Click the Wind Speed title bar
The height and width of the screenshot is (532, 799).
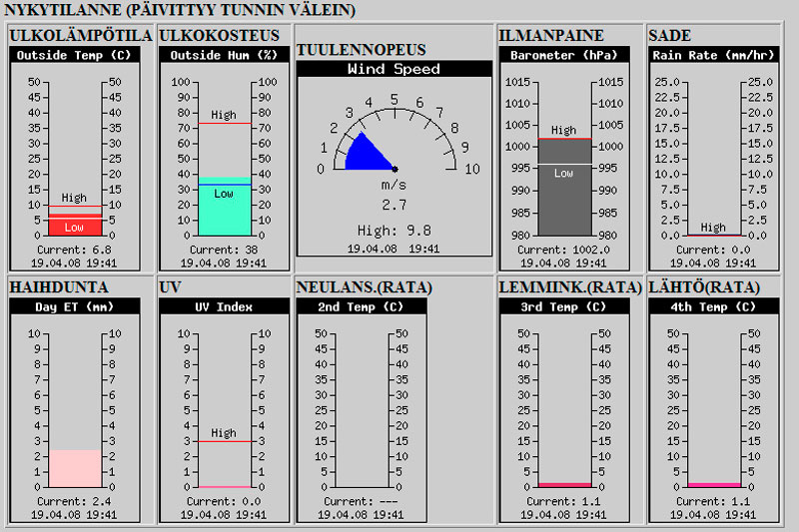tap(395, 69)
